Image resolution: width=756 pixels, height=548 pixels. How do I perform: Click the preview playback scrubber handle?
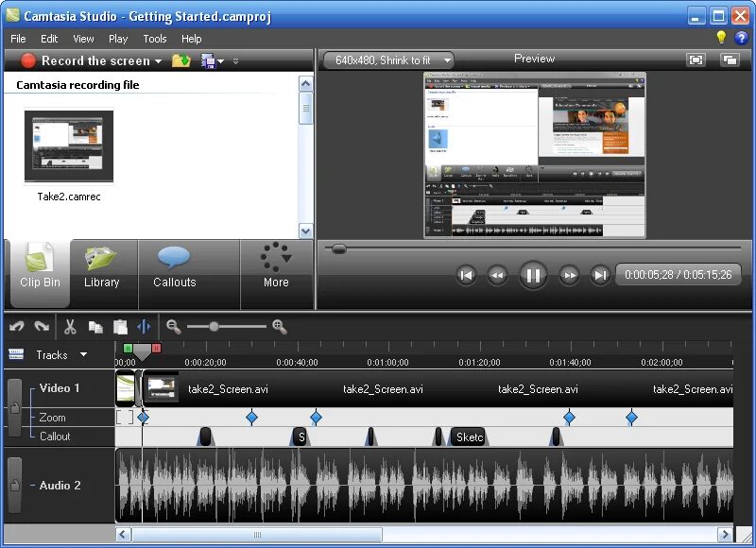pos(339,248)
